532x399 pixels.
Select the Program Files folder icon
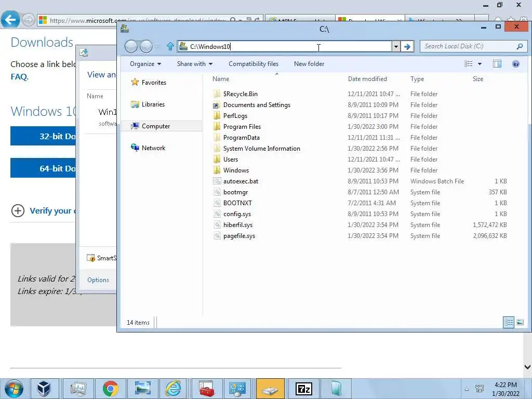pos(217,127)
